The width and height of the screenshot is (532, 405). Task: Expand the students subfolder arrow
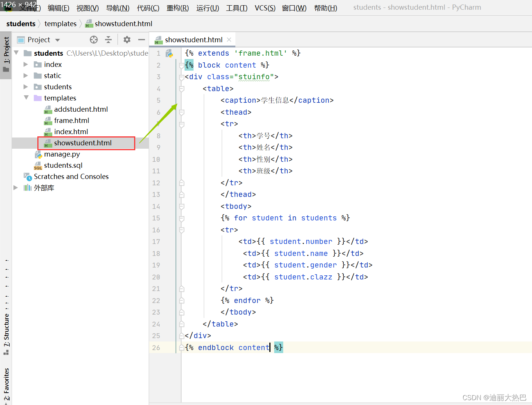(26, 87)
